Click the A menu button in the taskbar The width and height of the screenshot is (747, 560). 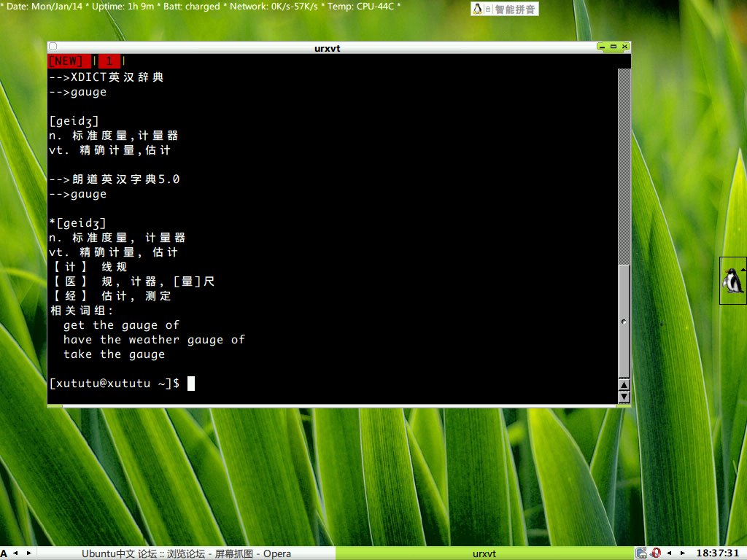[x=4, y=553]
